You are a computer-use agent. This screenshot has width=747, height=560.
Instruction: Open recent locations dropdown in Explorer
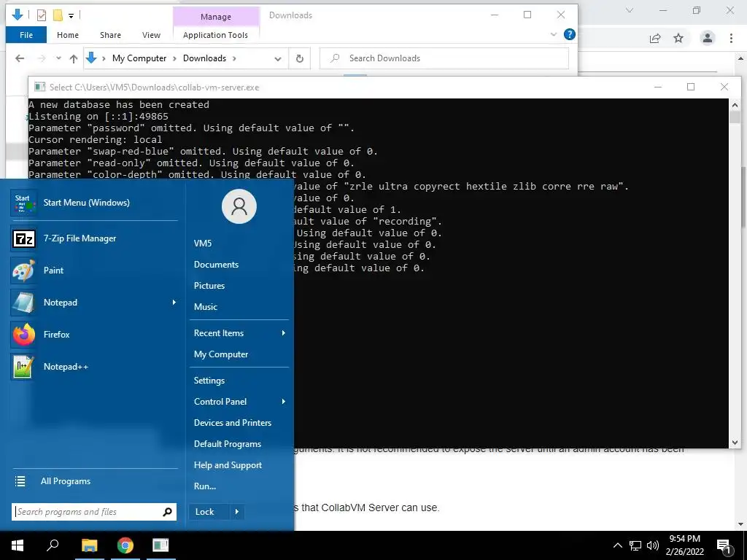(58, 58)
